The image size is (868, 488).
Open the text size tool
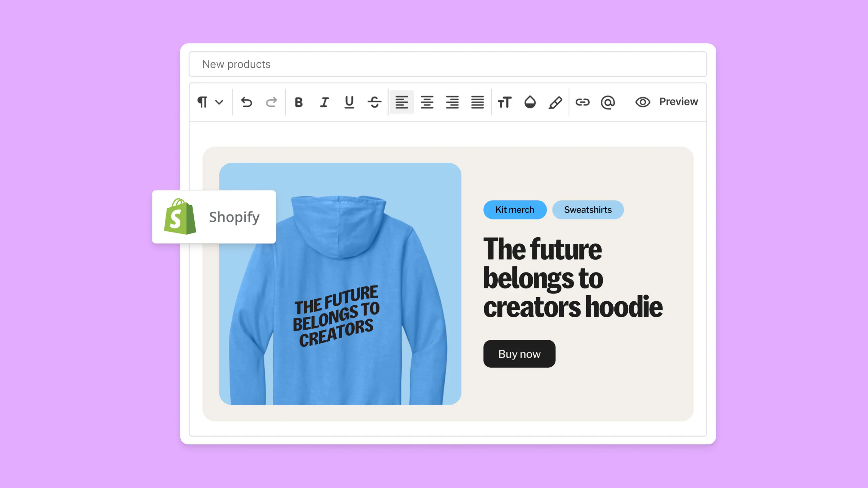[504, 102]
